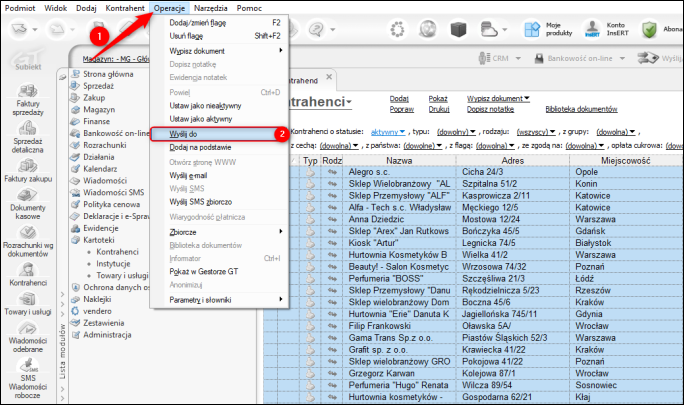The width and height of the screenshot is (684, 405).
Task: Open the ze zgodą na filter dropdown
Action: (x=585, y=145)
